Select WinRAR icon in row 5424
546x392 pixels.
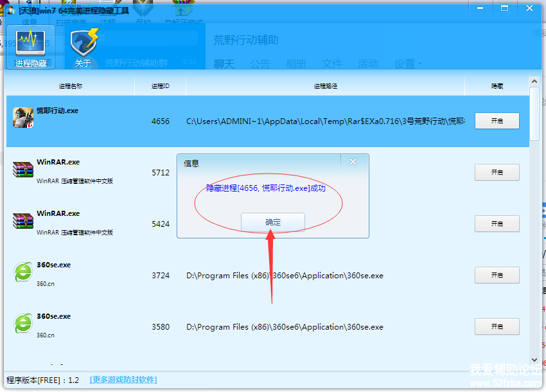pos(23,221)
